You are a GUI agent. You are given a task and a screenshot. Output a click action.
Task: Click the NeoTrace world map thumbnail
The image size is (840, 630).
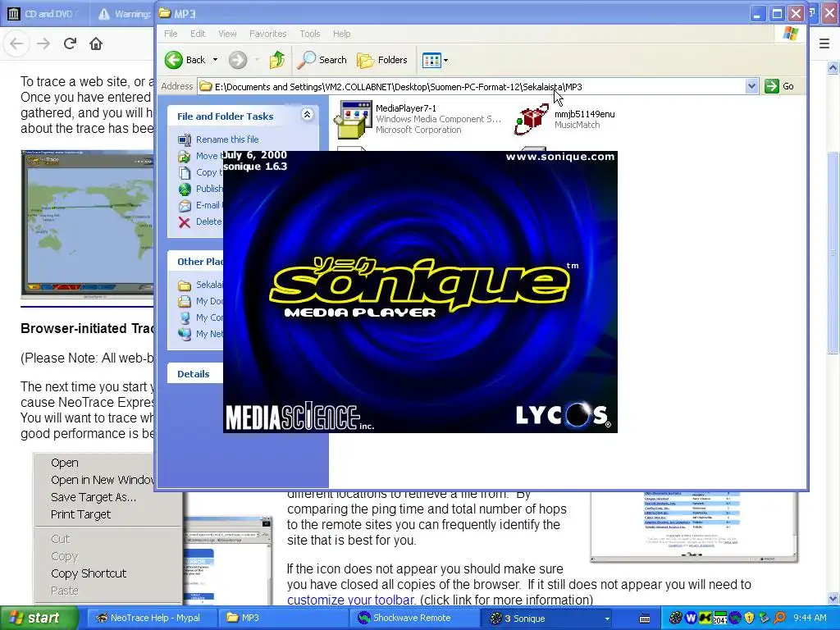click(x=87, y=224)
